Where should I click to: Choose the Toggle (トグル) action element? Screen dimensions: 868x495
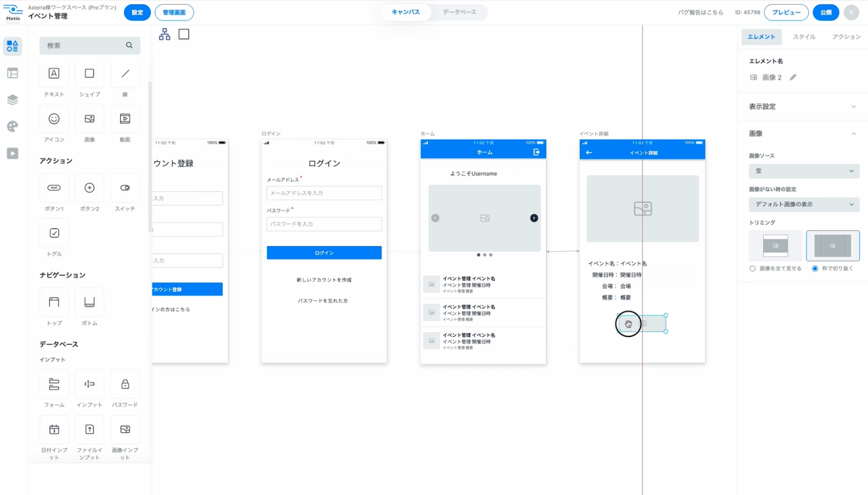pos(54,233)
